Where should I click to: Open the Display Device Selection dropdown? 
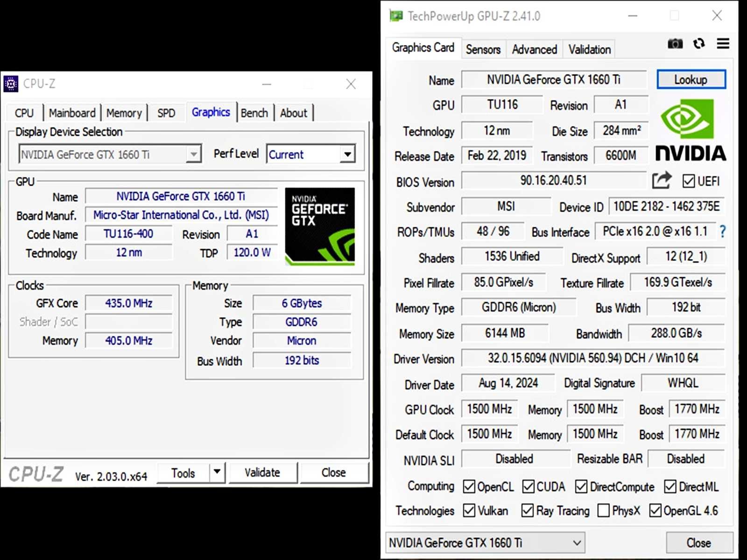click(110, 154)
